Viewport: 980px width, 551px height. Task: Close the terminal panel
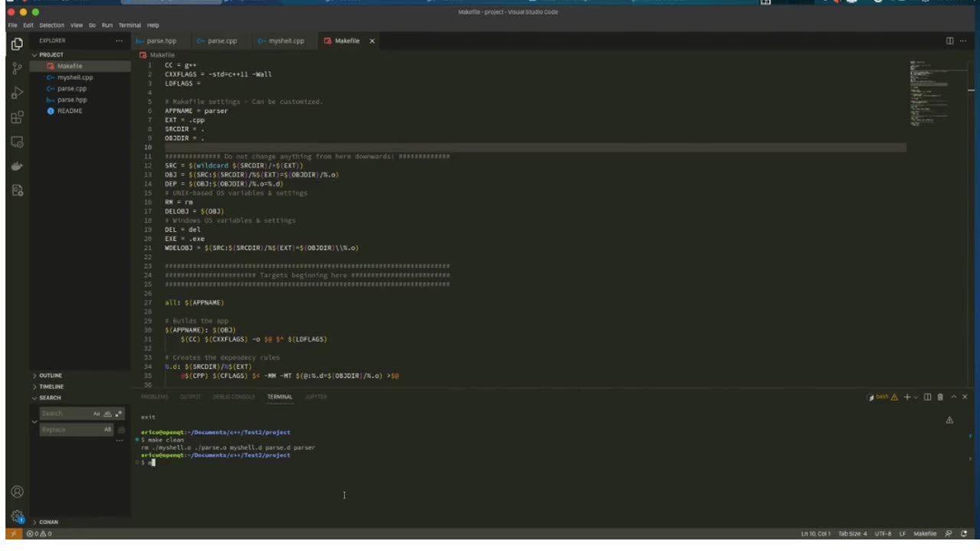(x=965, y=397)
